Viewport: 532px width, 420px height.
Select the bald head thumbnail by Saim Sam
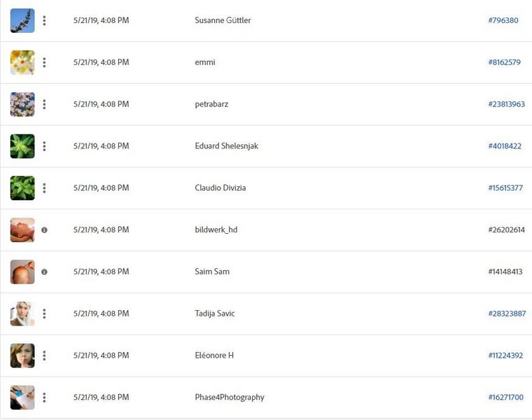22,272
